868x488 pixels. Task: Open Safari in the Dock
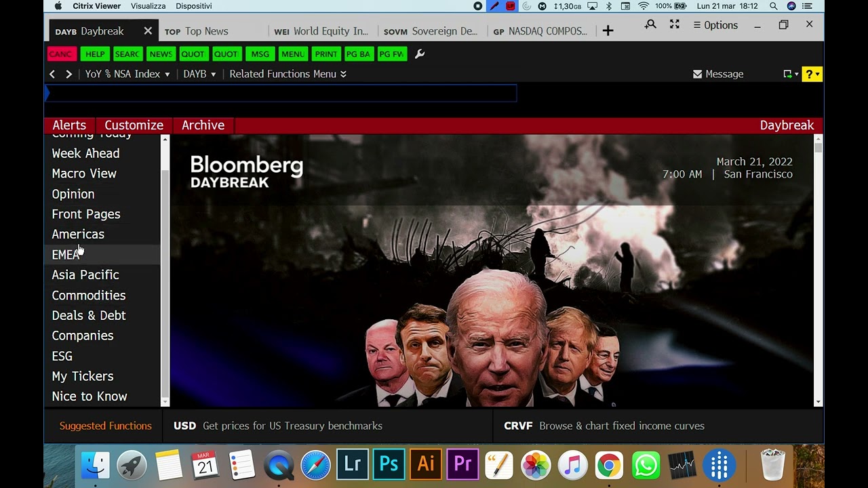click(x=315, y=466)
